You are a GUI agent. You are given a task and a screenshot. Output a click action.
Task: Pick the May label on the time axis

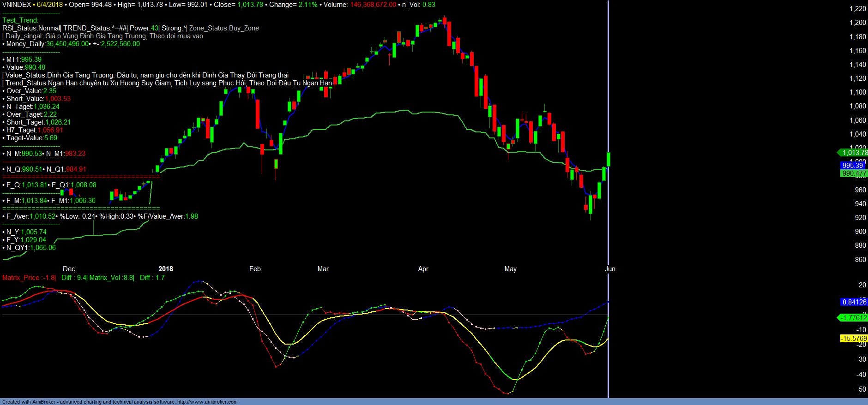(x=511, y=269)
